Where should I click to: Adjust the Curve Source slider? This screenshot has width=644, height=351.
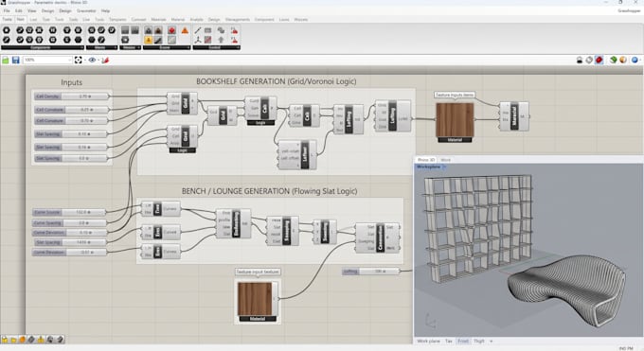[69, 212]
